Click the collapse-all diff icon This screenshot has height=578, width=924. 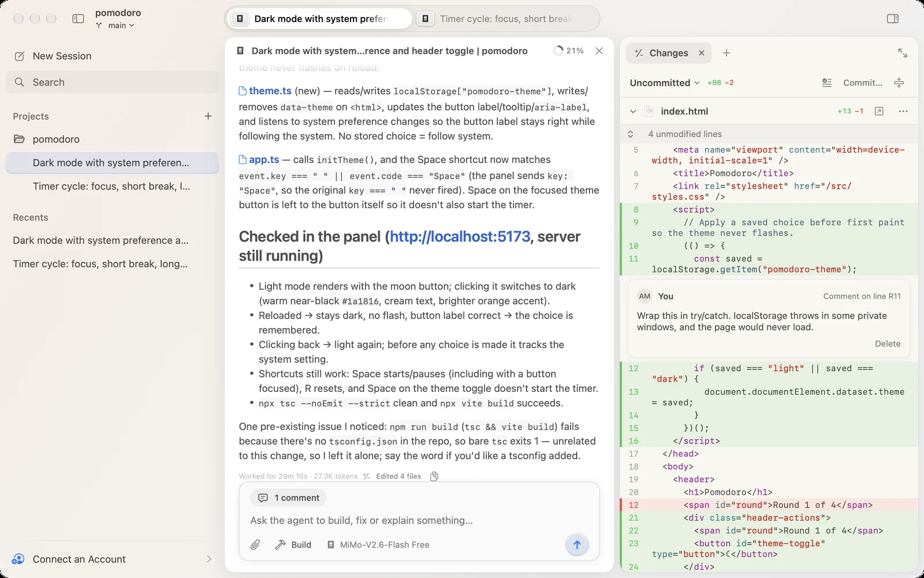pyautogui.click(x=899, y=83)
